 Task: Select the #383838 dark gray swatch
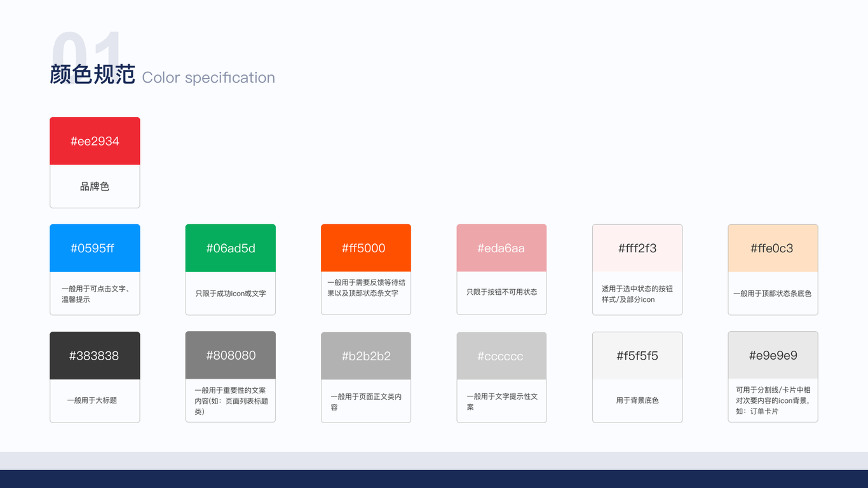(x=95, y=355)
